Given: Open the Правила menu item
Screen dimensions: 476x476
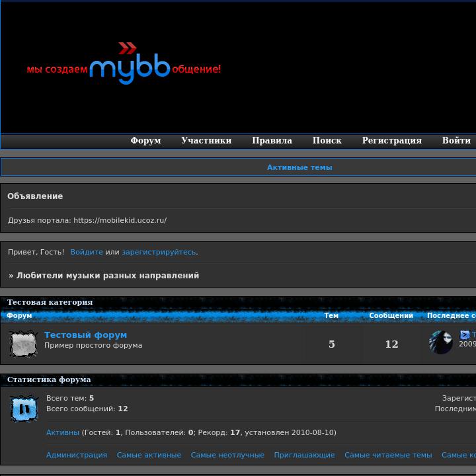Looking at the screenshot, I should 272,140.
